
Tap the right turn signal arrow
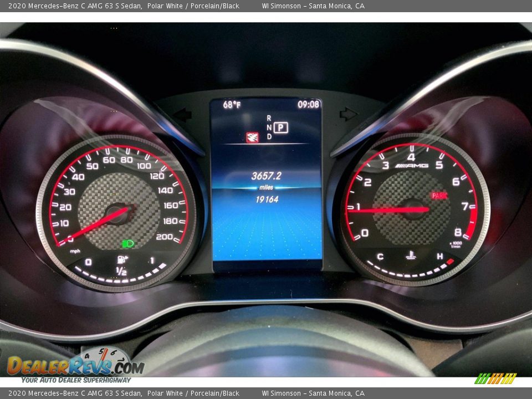(349, 114)
